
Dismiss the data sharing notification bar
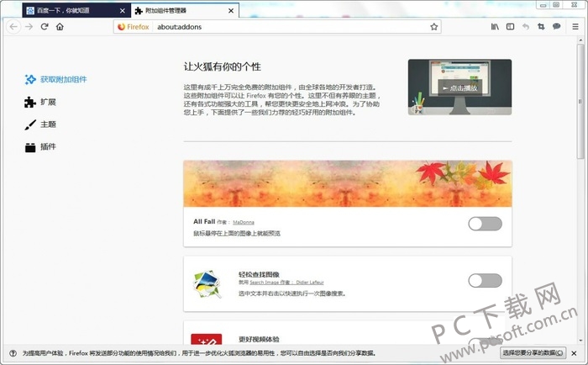coord(574,353)
